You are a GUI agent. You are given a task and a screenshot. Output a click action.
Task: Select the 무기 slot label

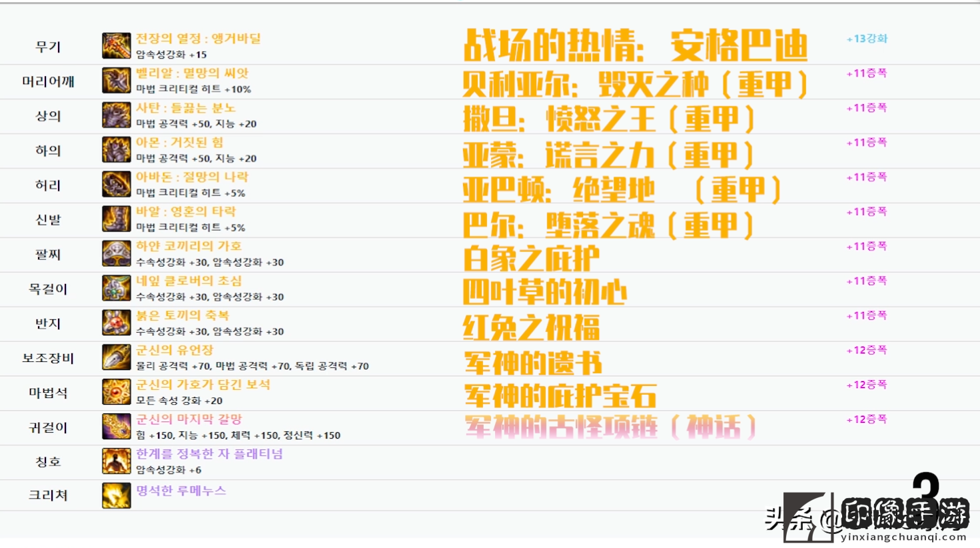pyautogui.click(x=48, y=47)
